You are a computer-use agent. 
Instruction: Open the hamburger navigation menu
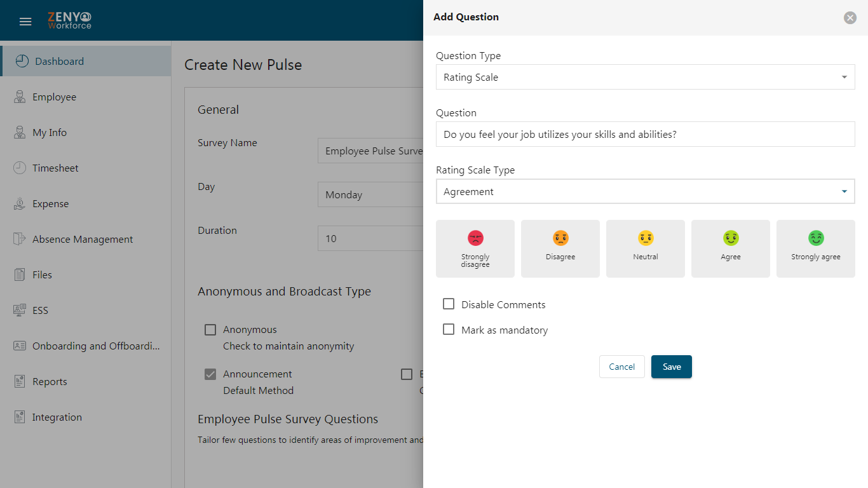[x=25, y=22]
